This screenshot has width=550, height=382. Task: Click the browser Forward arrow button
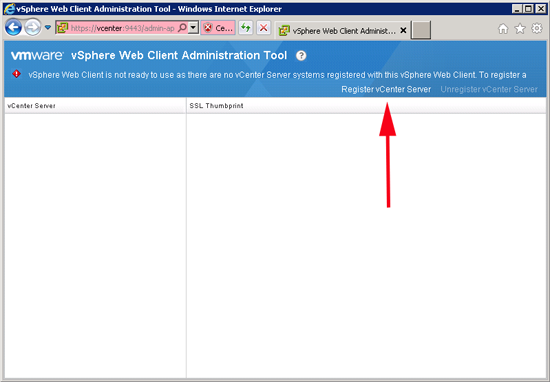click(33, 27)
